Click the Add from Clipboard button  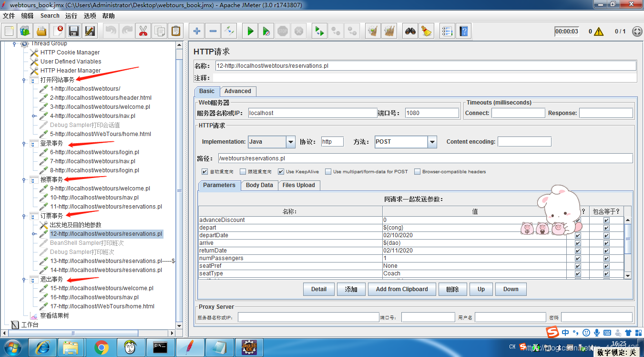click(402, 289)
